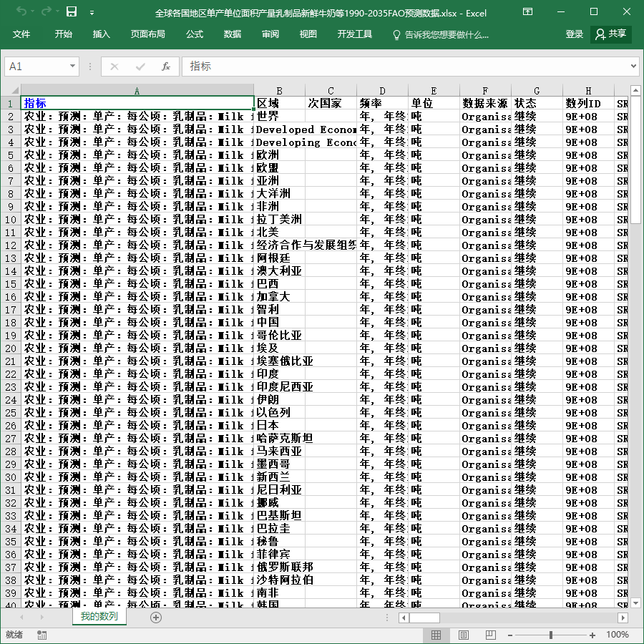Viewport: 644px width, 644px height.
Task: Switch to Page Layout view icon
Action: coord(463,635)
